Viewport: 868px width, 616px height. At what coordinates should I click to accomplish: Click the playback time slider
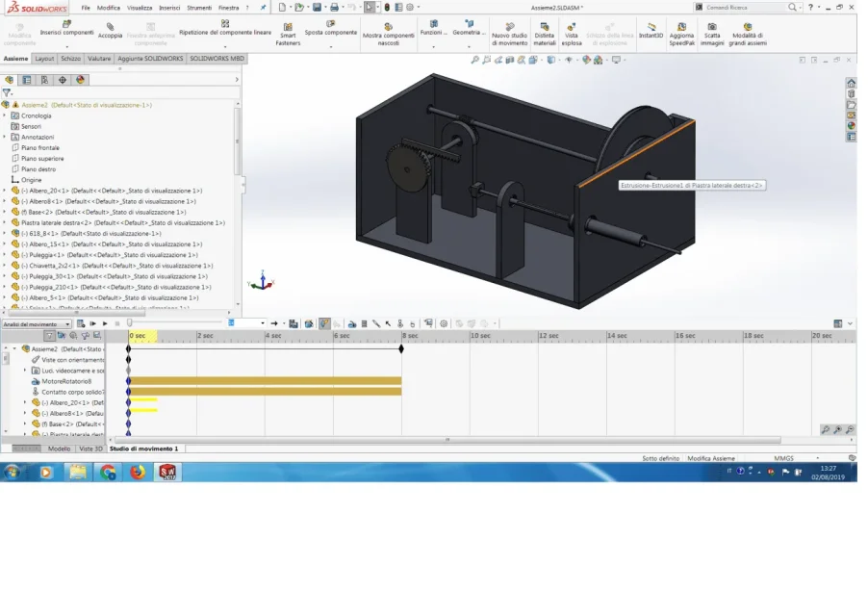(x=175, y=322)
